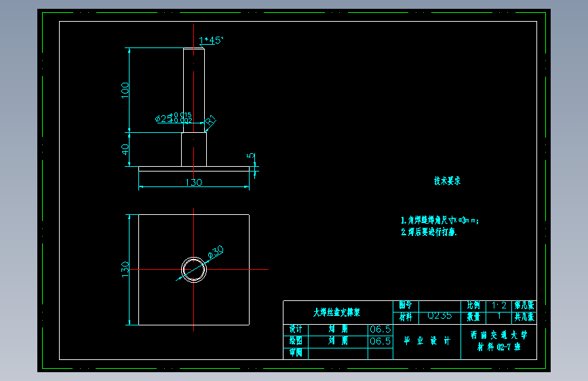
Task: Select the "1*45°" chamfer annotation
Action: 211,40
